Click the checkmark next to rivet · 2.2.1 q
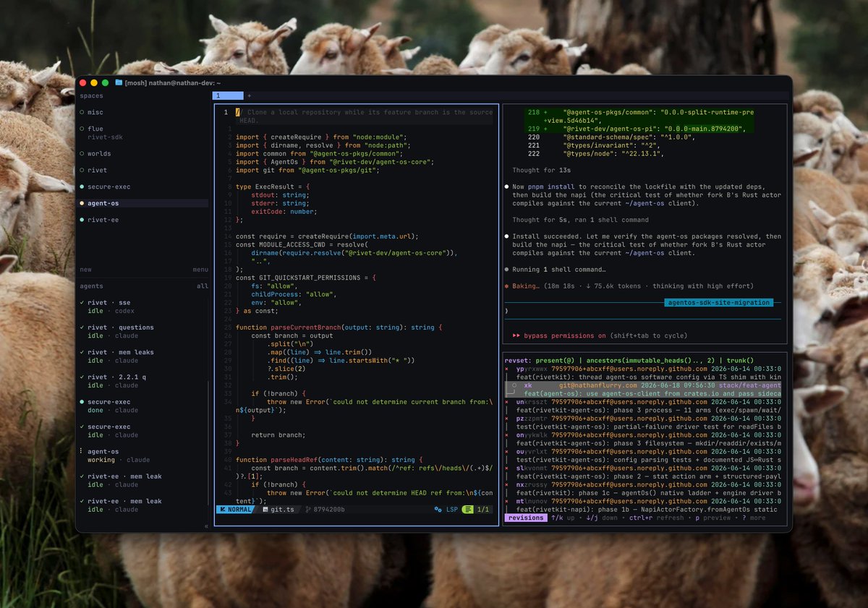This screenshot has width=868, height=608. coord(82,377)
